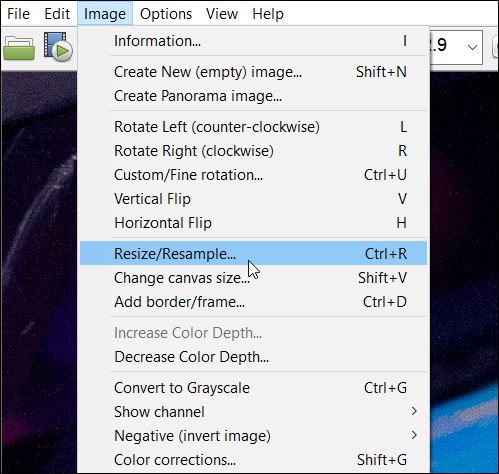Choose Change canvas size entry
This screenshot has width=499, height=474.
(253, 278)
